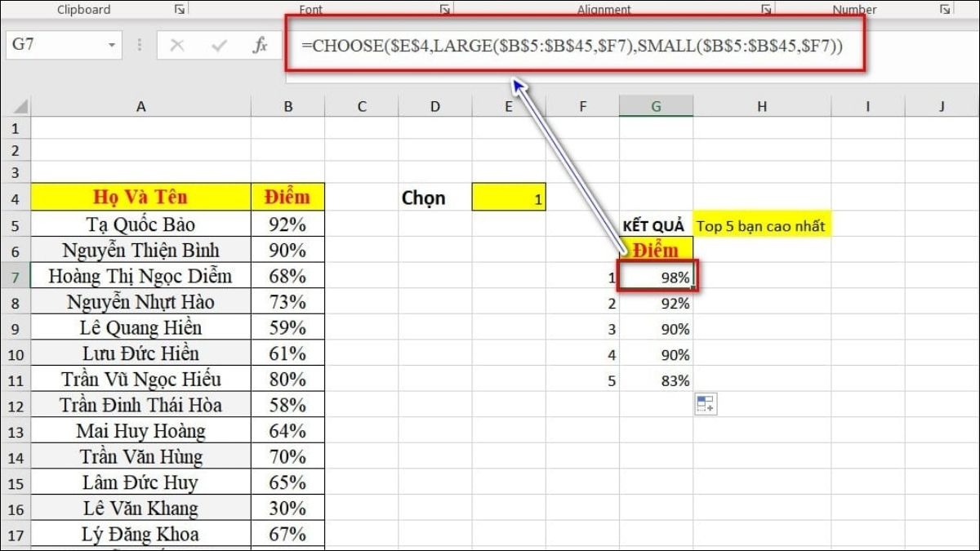Click the 'Điểm' header in column G
The image size is (980, 551).
[656, 250]
